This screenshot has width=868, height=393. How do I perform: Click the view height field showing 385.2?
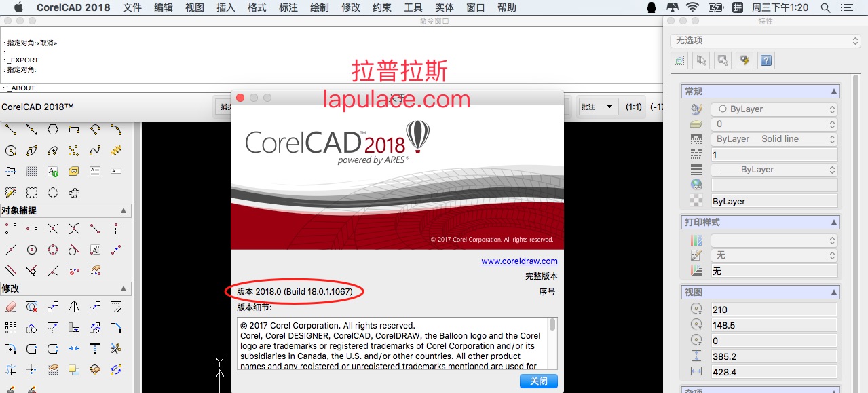[x=774, y=356]
